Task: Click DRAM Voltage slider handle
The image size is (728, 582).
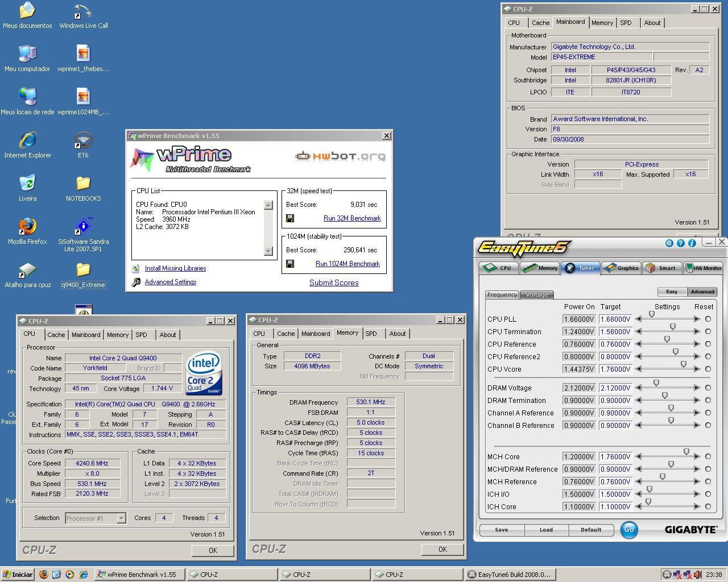Action: (x=656, y=383)
